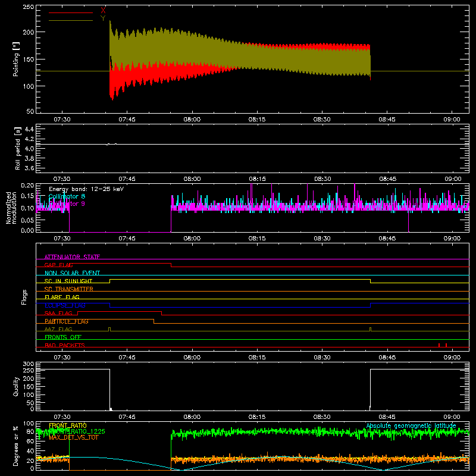The image size is (476, 476).
Task: Click the 0.05 tick on modulation axis
Action: click(27, 220)
